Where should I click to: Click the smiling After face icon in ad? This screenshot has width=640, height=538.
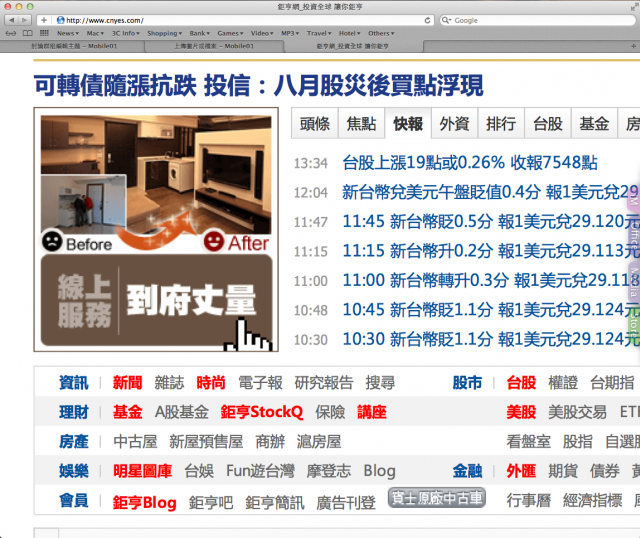click(213, 241)
